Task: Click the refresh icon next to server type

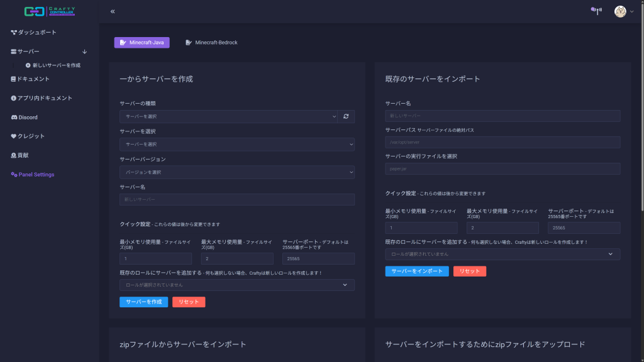Action: 346,116
